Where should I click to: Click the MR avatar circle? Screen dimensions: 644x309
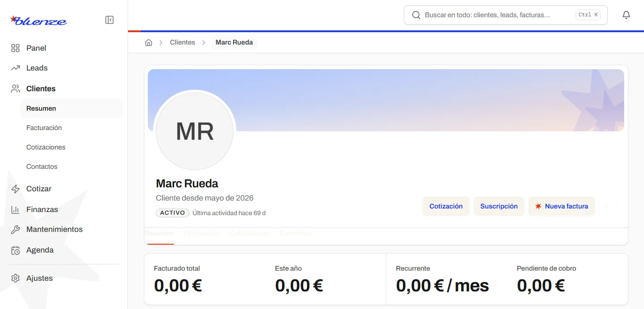coord(195,131)
